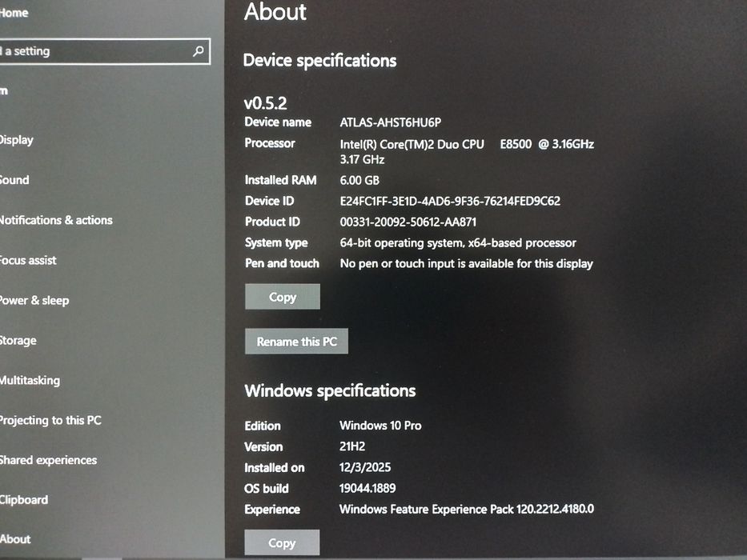Click the v0.5.2 heading

click(x=265, y=103)
